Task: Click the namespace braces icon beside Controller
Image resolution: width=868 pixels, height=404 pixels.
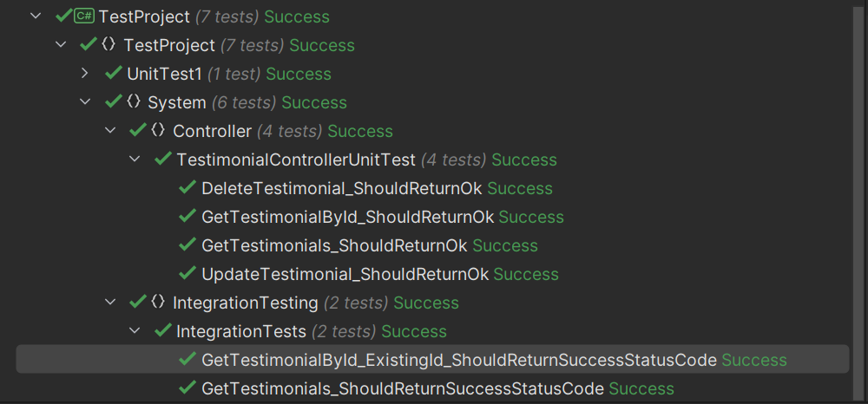Action: pos(158,131)
